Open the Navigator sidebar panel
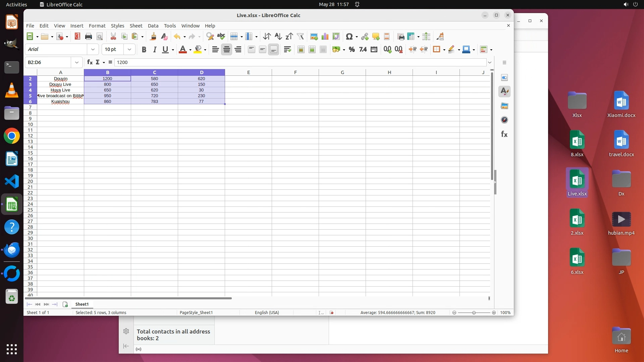The width and height of the screenshot is (644, 362). [504, 120]
